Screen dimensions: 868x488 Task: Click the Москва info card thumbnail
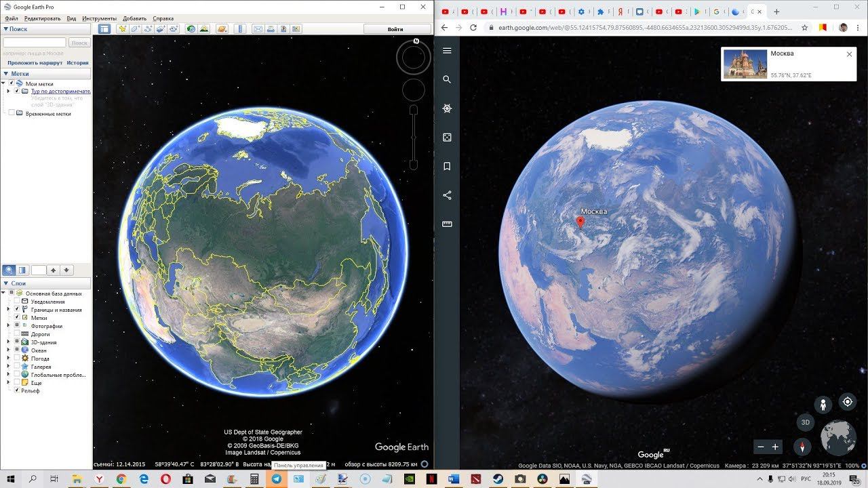pyautogui.click(x=745, y=64)
